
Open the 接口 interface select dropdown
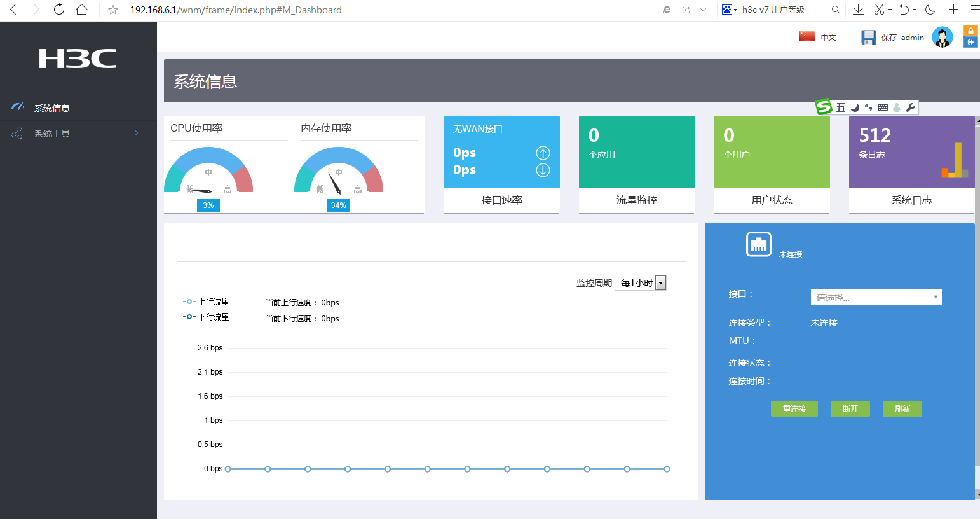tap(876, 297)
